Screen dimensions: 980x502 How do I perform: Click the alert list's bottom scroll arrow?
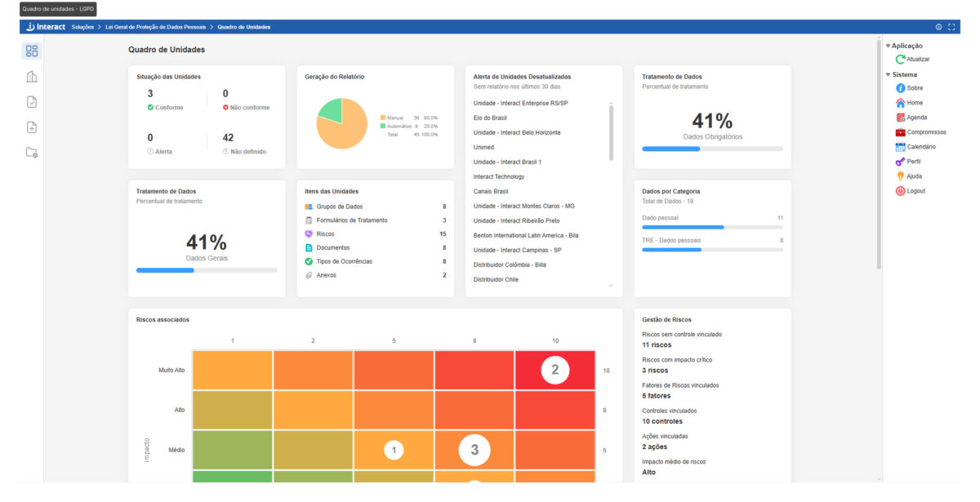(x=611, y=287)
